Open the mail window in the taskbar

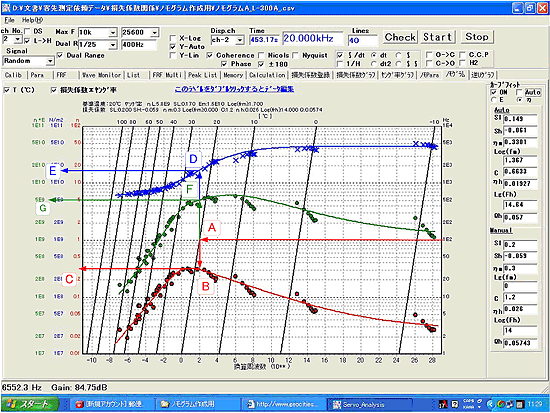[x=112, y=405]
